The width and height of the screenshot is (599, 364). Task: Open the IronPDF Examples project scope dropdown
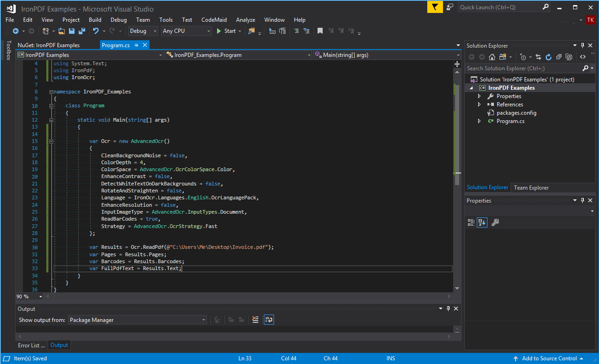pos(90,55)
